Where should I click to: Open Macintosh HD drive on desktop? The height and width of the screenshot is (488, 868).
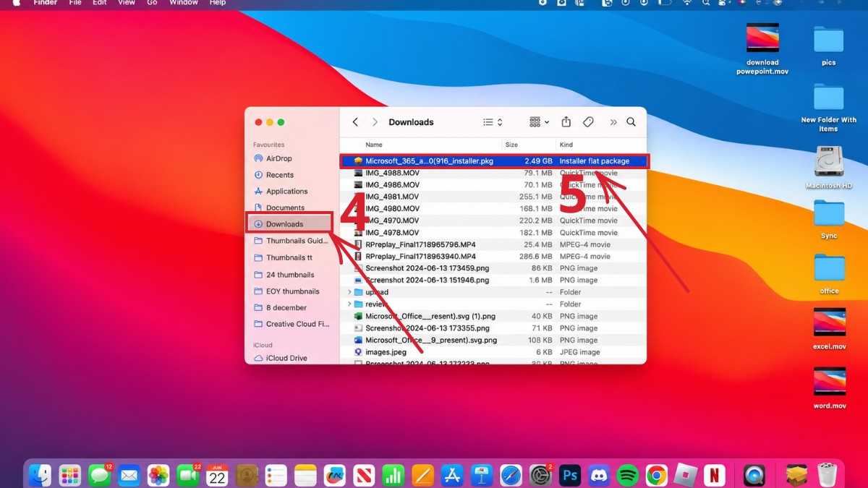pyautogui.click(x=829, y=167)
